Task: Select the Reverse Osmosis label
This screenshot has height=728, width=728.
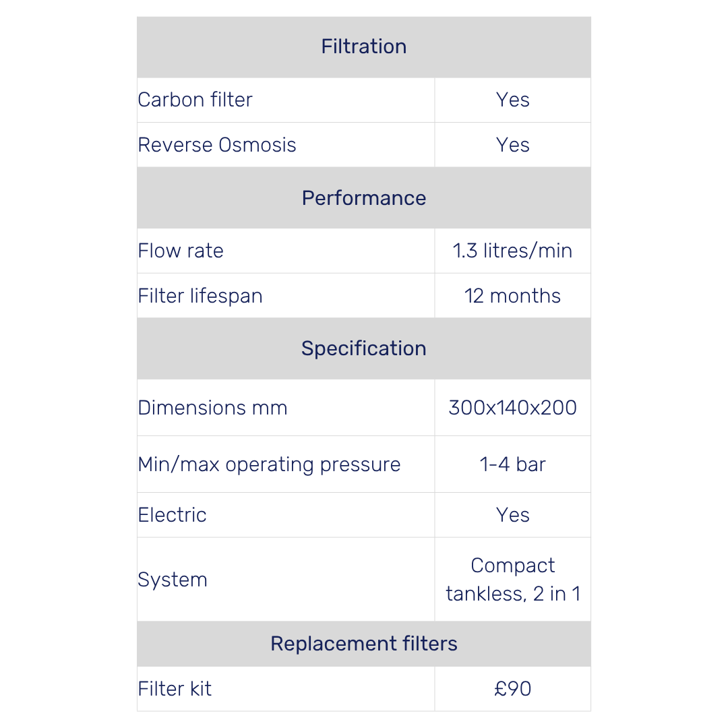Action: point(217,145)
